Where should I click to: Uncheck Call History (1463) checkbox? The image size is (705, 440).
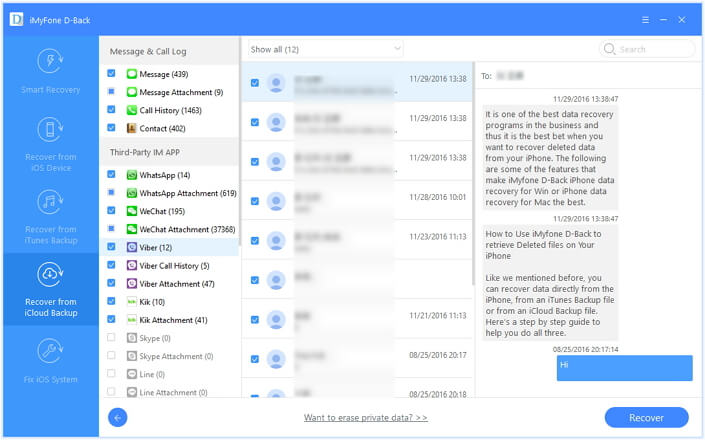[x=111, y=110]
